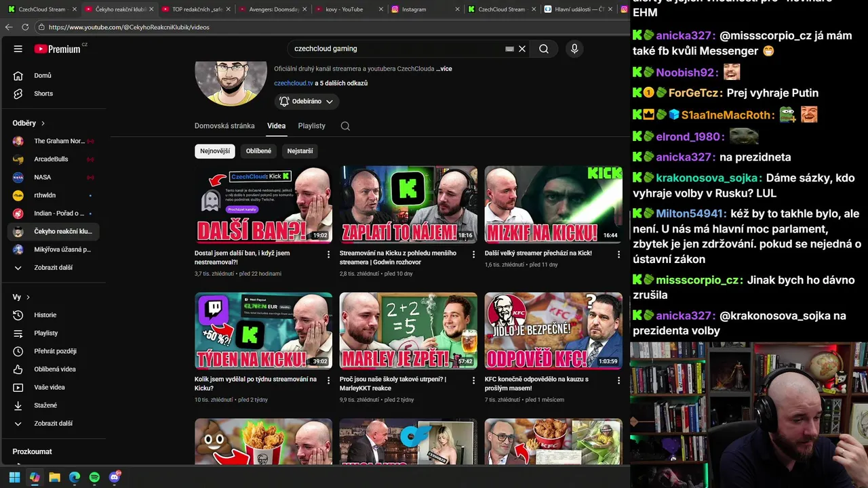Viewport: 868px width, 488px height.
Task: Select the Nejstarší sort chip
Action: tap(300, 151)
